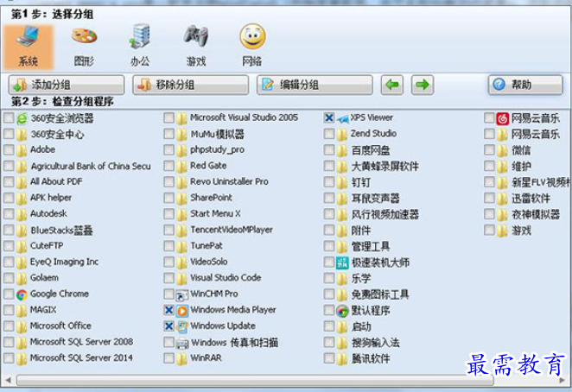Click the red 网易云音乐 app icon
This screenshot has width=572, height=392.
pyautogui.click(x=503, y=118)
